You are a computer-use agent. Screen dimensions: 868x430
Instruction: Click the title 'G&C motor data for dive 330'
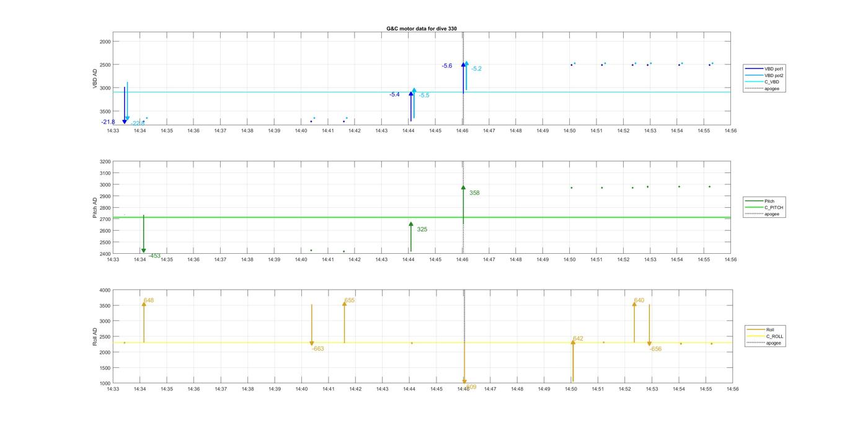pos(422,29)
